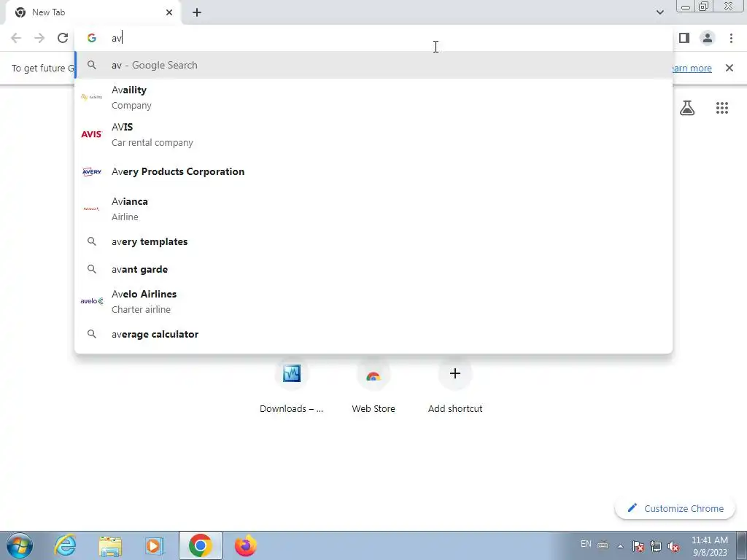The width and height of the screenshot is (747, 560).
Task: Launch Internet Explorer from taskbar
Action: pos(65,545)
